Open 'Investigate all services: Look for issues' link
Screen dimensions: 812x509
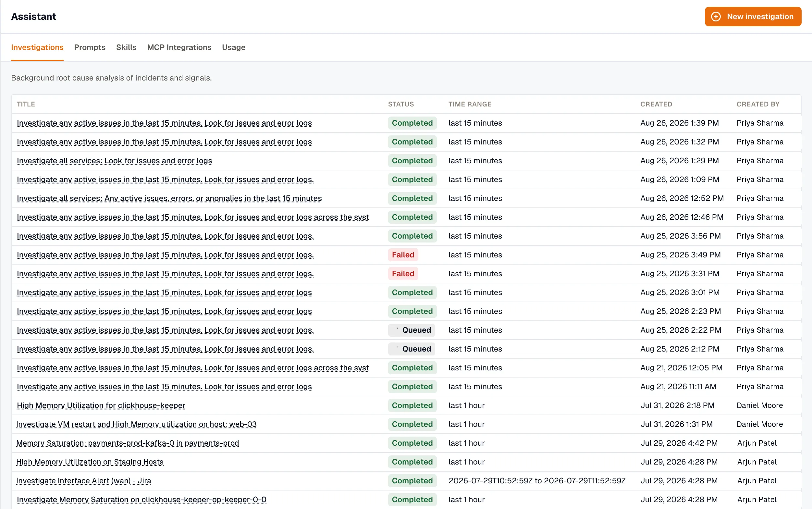coord(115,161)
